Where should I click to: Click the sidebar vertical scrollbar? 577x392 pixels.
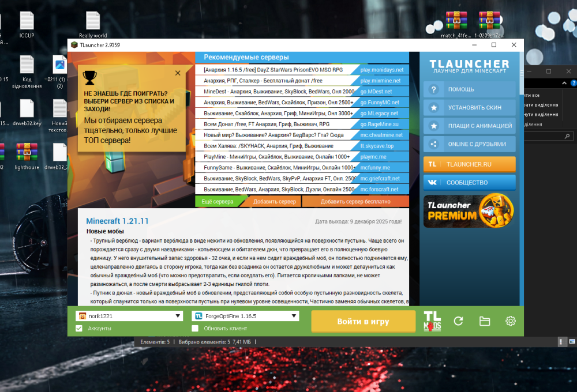(x=522, y=73)
